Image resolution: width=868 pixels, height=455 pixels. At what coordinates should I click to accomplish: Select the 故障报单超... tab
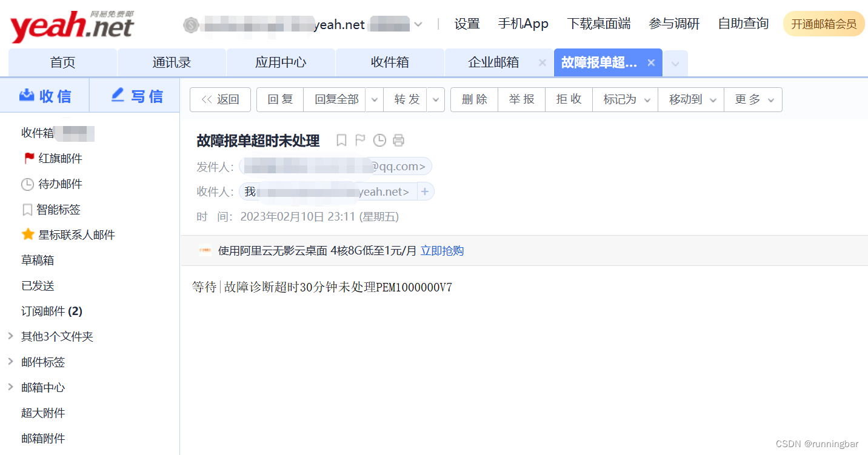[x=599, y=62]
